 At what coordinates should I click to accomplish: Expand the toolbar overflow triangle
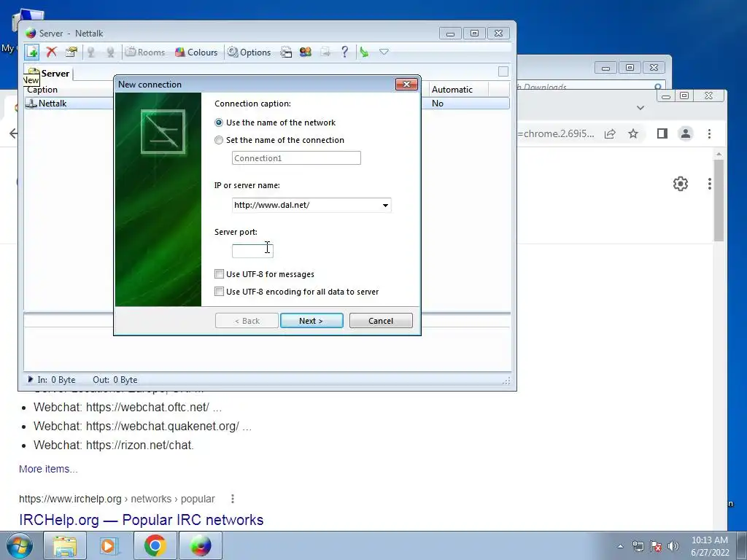pyautogui.click(x=384, y=52)
